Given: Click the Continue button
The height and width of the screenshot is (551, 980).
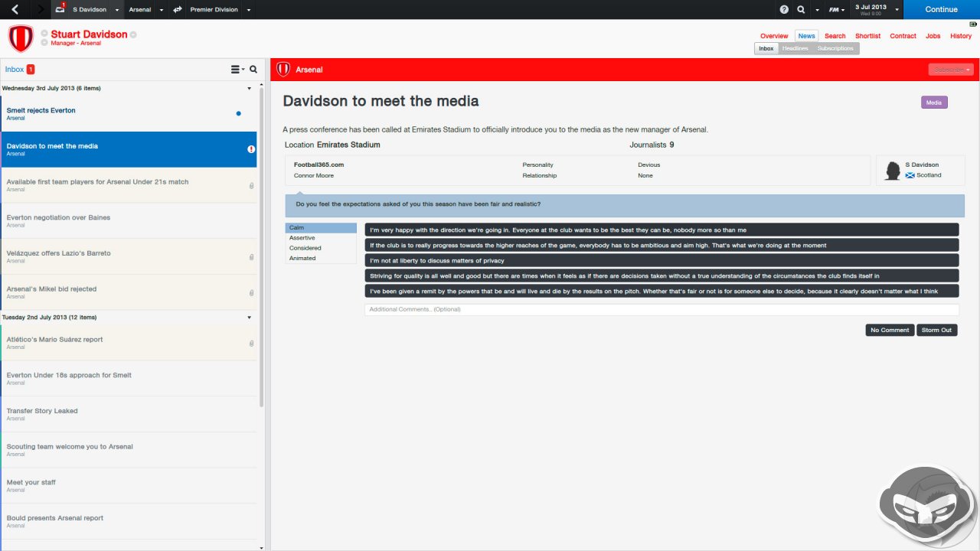Looking at the screenshot, I should click(x=942, y=9).
